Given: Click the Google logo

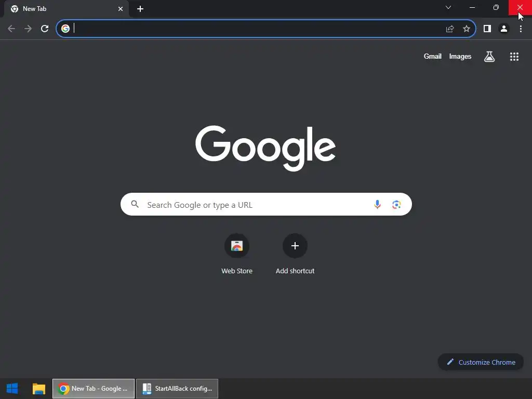Looking at the screenshot, I should (x=265, y=148).
